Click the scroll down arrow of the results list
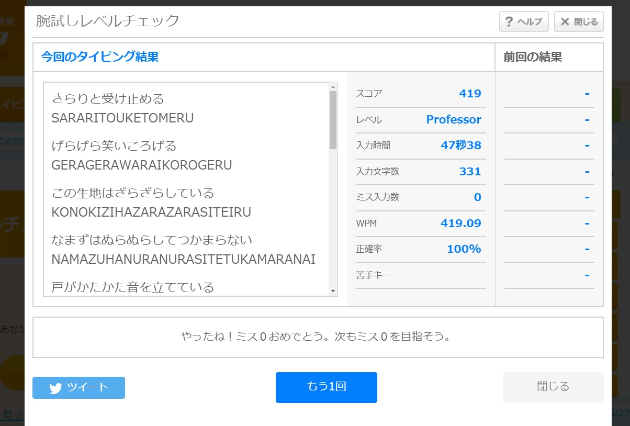 pos(333,290)
